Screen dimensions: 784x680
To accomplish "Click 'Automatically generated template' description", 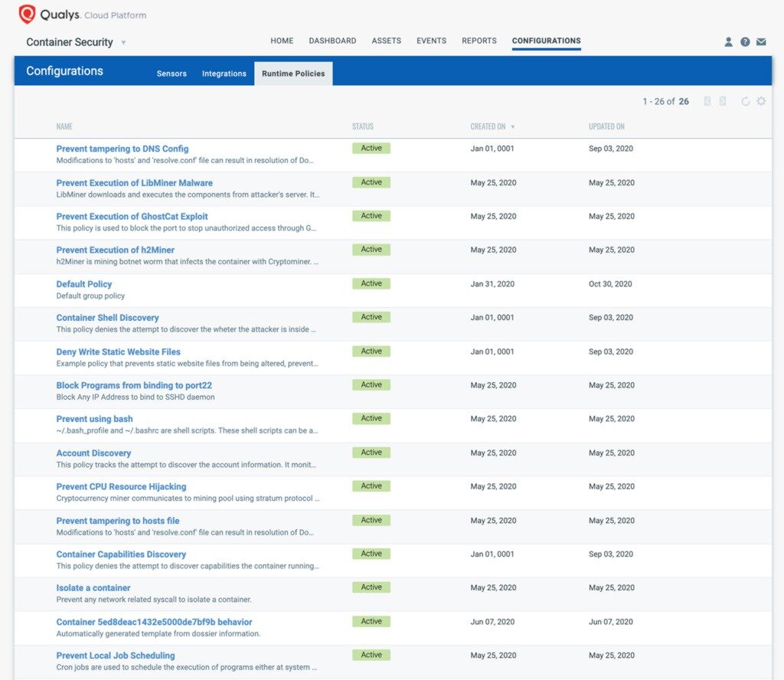I will click(x=158, y=633).
